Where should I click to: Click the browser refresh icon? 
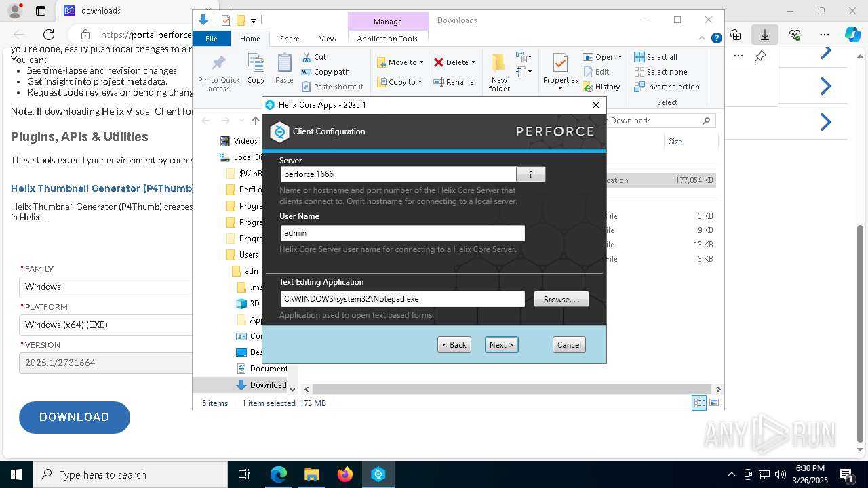click(x=49, y=35)
